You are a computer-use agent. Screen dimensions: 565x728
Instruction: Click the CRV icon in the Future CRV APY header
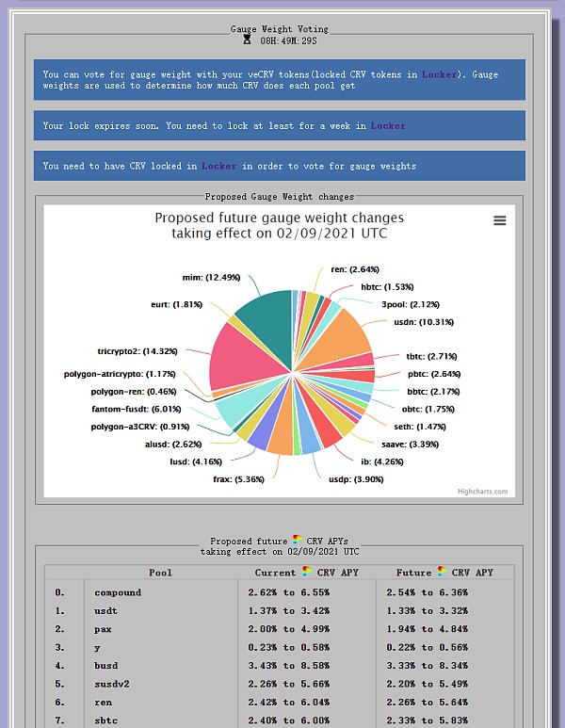click(443, 572)
